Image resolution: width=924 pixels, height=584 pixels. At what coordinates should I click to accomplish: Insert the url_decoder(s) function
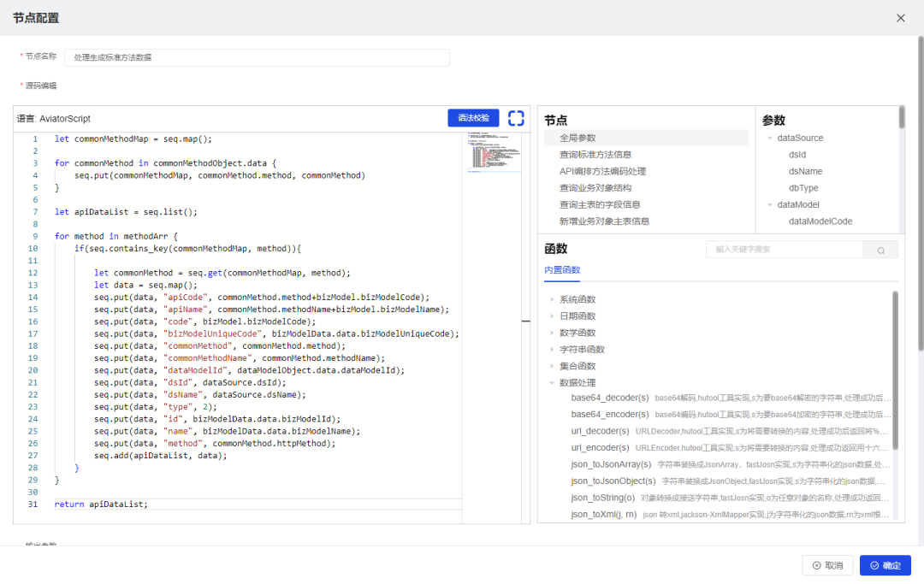pyautogui.click(x=600, y=431)
